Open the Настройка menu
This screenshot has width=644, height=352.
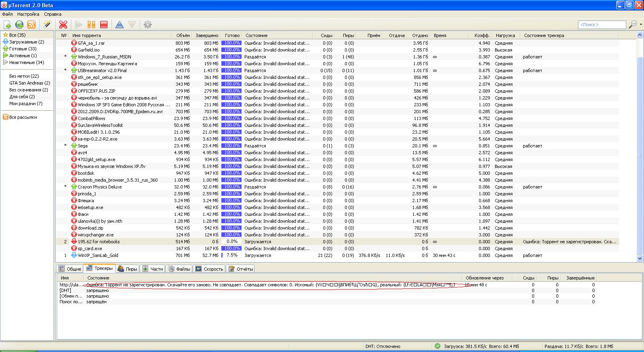(x=28, y=14)
